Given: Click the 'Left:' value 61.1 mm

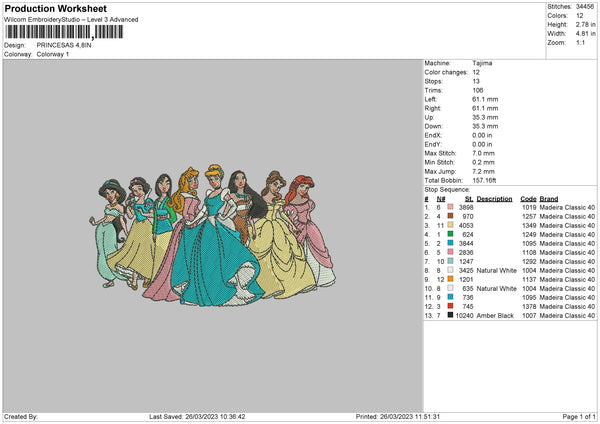Looking at the screenshot, I should 485,99.
